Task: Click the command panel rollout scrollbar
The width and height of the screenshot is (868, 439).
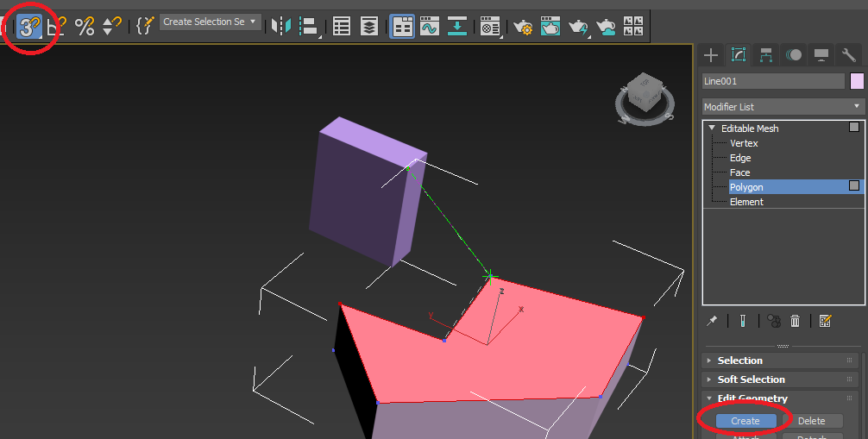Action: coord(863,395)
